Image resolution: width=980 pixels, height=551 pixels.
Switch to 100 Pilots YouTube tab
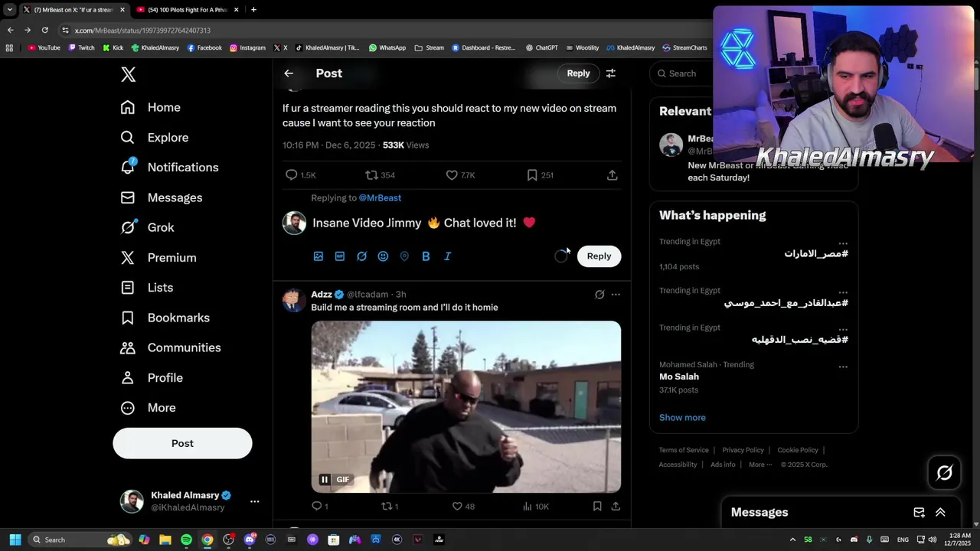coord(188,10)
